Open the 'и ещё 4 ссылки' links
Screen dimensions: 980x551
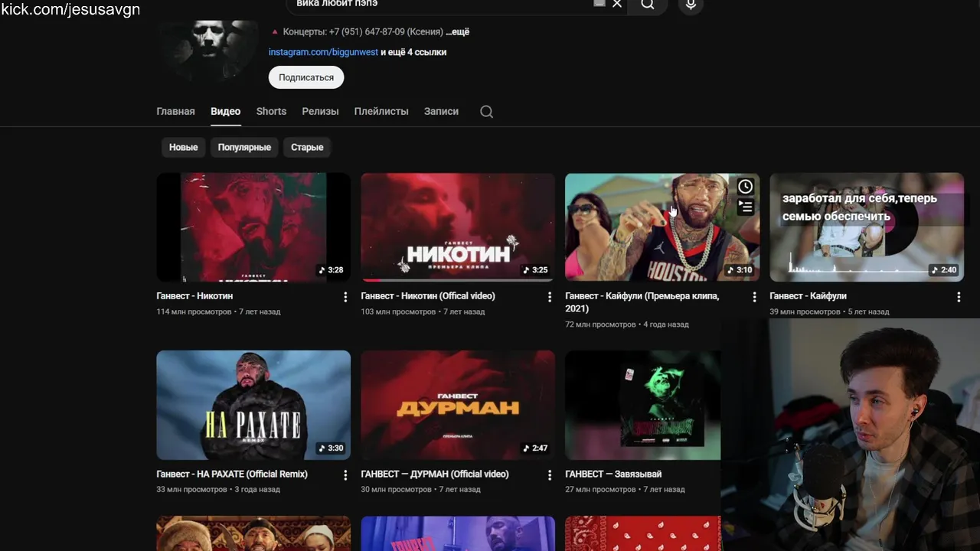tap(413, 52)
